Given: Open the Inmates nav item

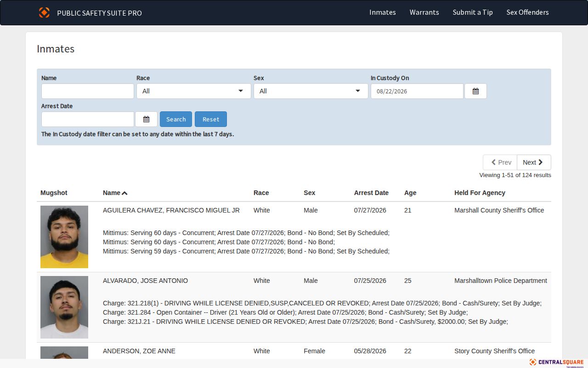Looking at the screenshot, I should tap(383, 12).
